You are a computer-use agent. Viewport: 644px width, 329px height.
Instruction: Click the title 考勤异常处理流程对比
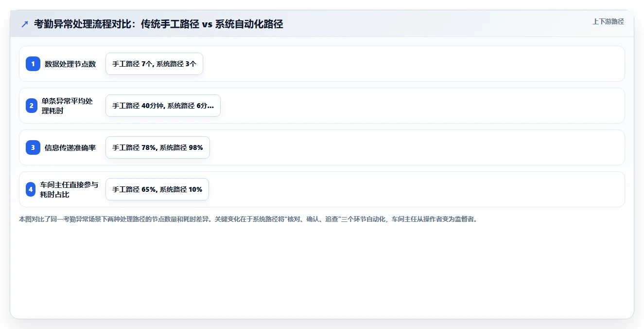click(158, 24)
